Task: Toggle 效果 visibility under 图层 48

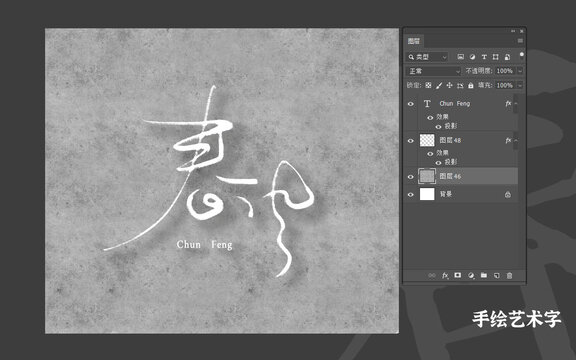Action: click(x=430, y=154)
